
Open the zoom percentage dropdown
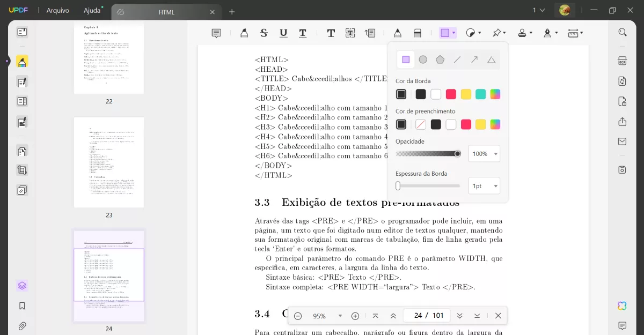tap(340, 316)
